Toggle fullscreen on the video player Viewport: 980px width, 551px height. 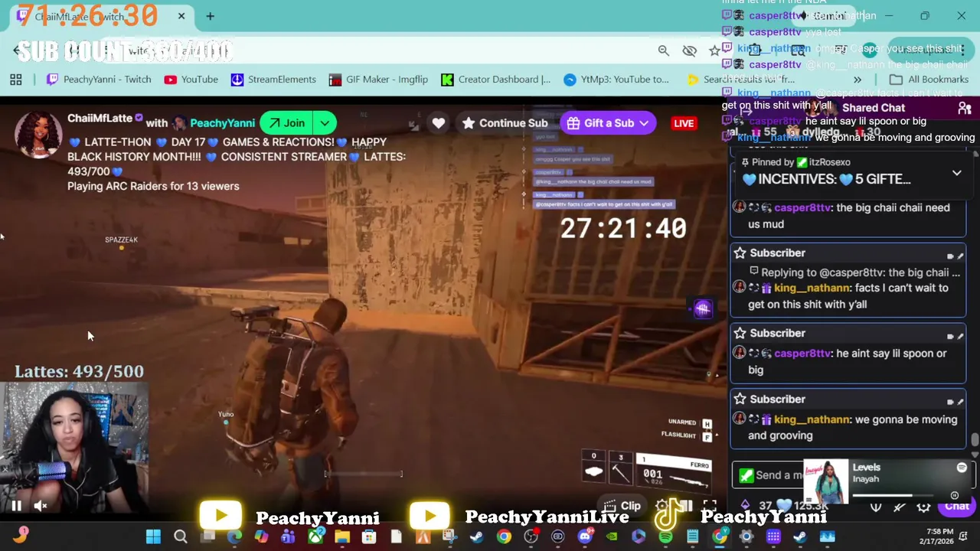pyautogui.click(x=710, y=505)
